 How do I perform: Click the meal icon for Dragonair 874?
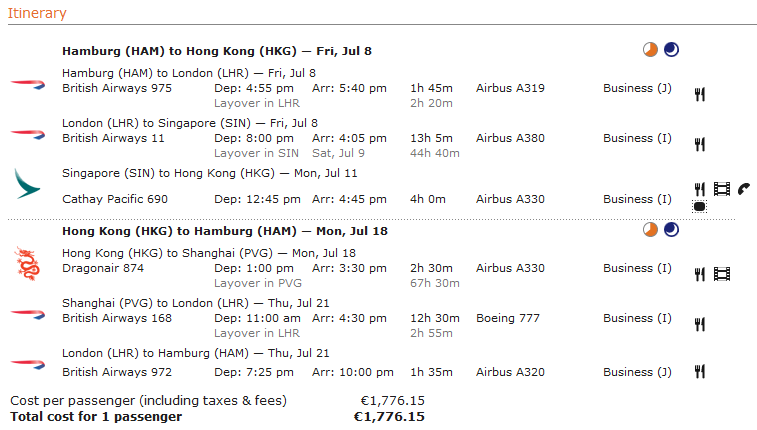(x=700, y=274)
